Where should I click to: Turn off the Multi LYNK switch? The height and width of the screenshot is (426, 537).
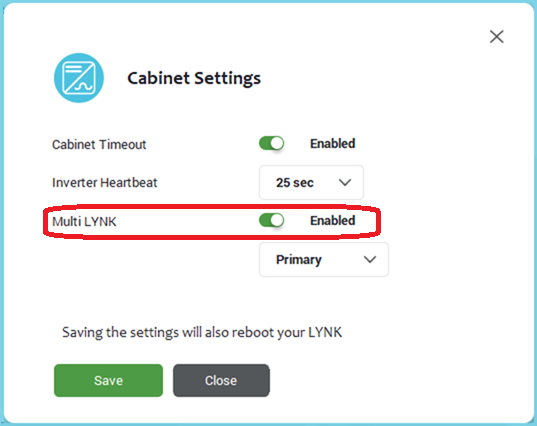point(272,220)
